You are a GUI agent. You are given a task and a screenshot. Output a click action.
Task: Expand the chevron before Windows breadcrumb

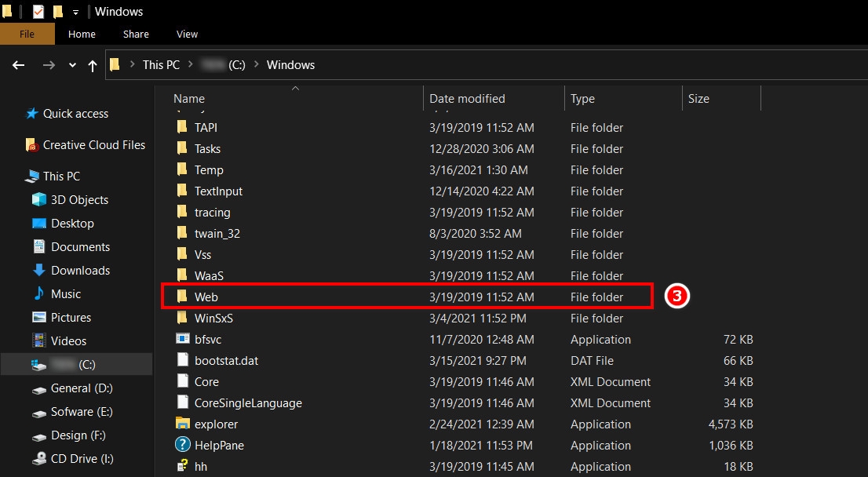pos(257,65)
